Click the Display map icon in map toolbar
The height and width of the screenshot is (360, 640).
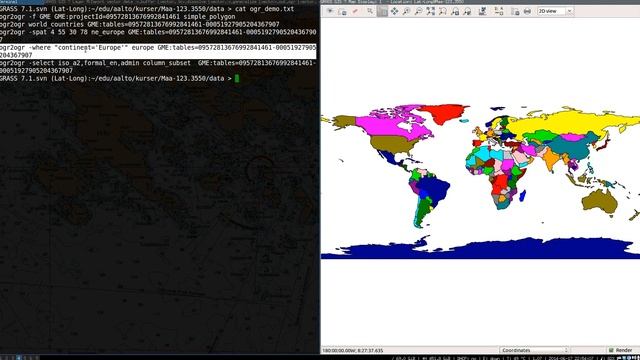click(330, 11)
